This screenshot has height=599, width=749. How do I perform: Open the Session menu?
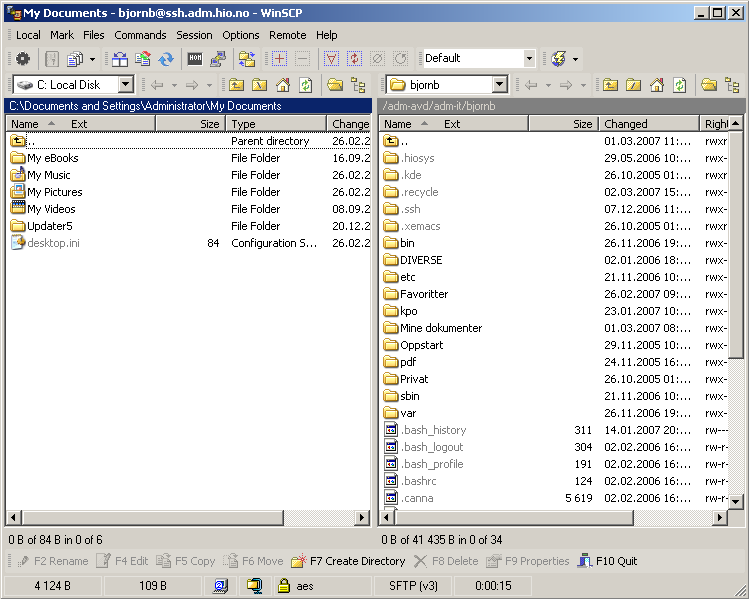coord(194,35)
